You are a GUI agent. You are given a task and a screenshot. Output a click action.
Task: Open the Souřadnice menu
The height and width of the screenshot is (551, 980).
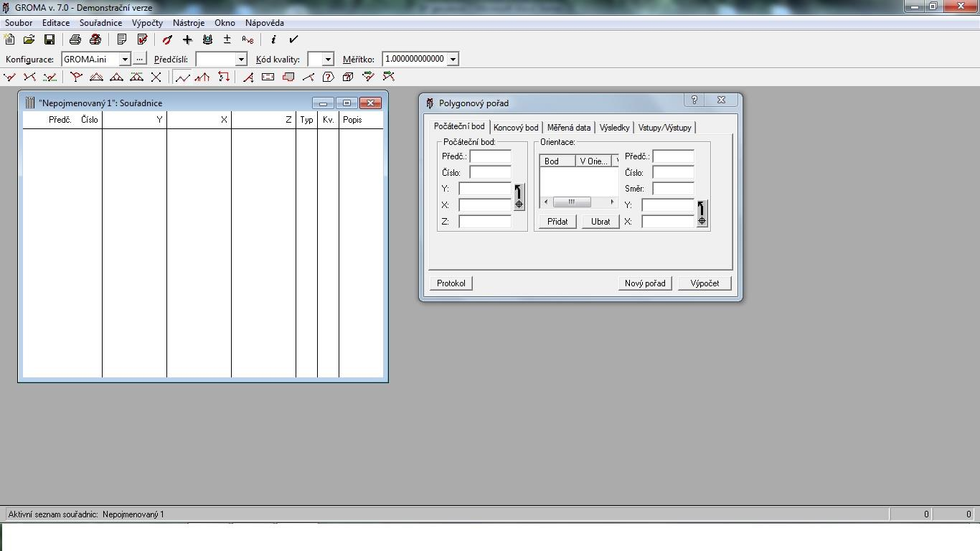click(101, 23)
